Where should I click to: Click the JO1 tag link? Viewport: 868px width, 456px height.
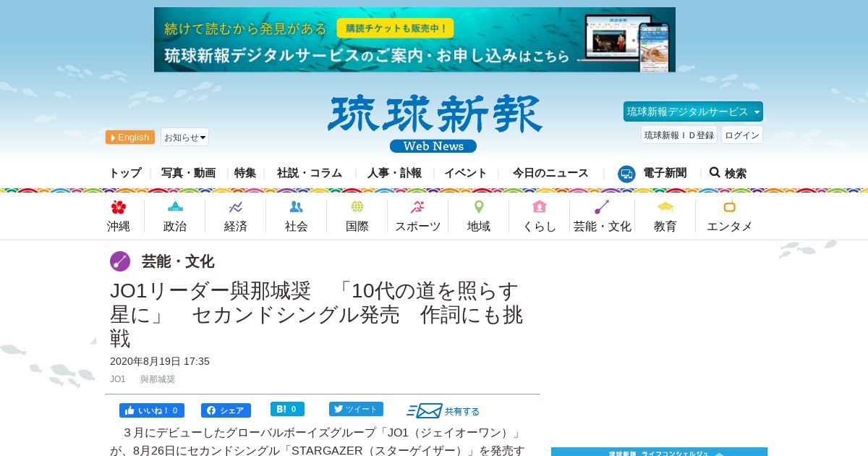118,379
